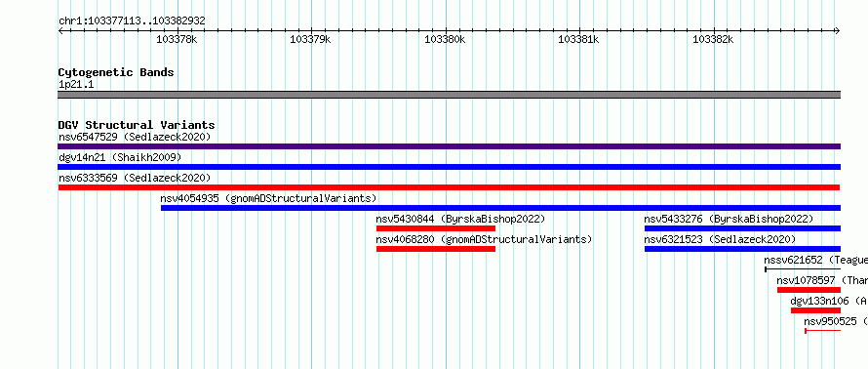Select the dark purple nsv6547529 variant bar
Viewport: 868px width, 369px height.
449,146
